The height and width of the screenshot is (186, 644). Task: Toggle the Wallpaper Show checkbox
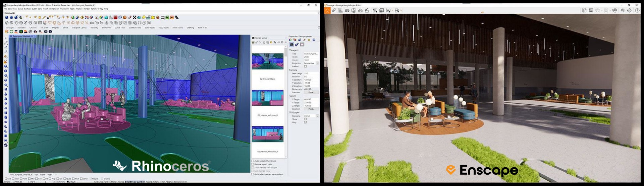pyautogui.click(x=305, y=119)
